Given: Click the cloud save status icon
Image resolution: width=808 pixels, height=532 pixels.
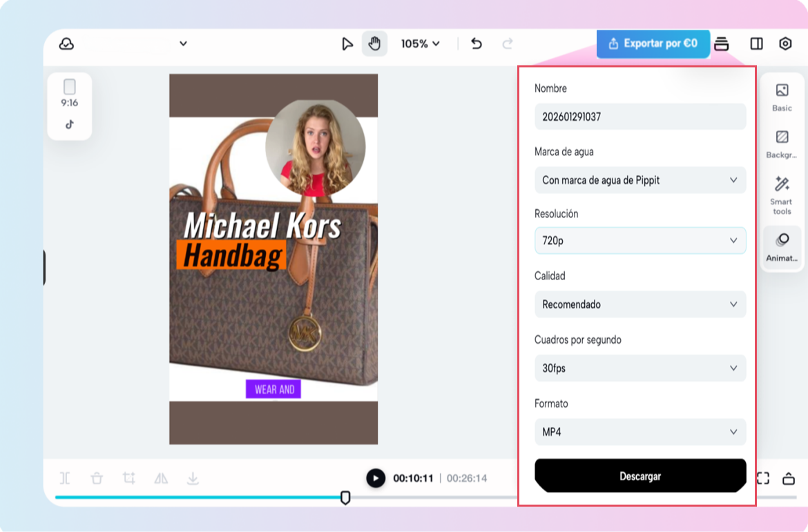Looking at the screenshot, I should pos(66,44).
